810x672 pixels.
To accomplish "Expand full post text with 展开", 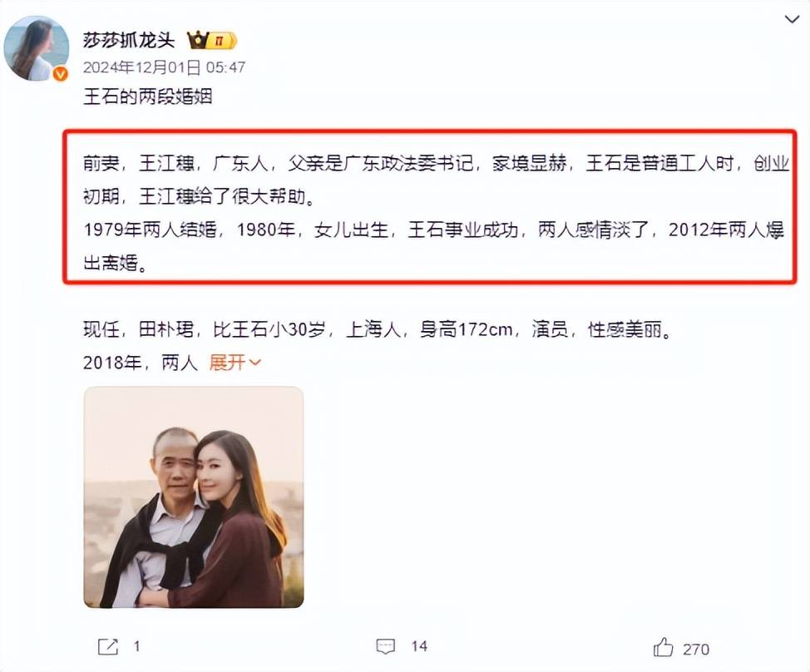I will (x=227, y=363).
